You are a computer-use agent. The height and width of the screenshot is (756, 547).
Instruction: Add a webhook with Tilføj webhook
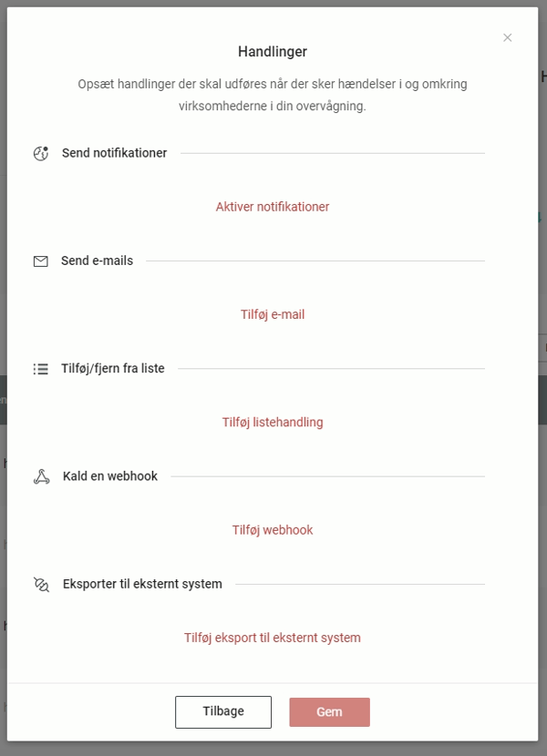point(273,530)
